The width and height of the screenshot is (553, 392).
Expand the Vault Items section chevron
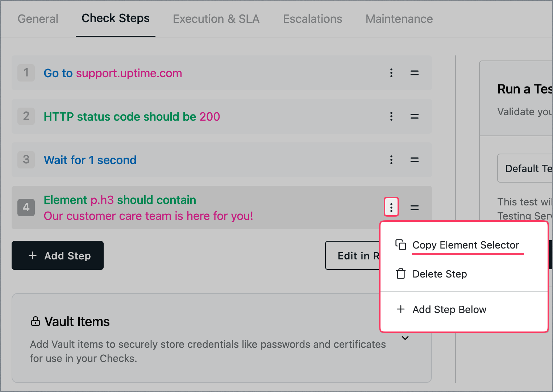click(x=405, y=338)
